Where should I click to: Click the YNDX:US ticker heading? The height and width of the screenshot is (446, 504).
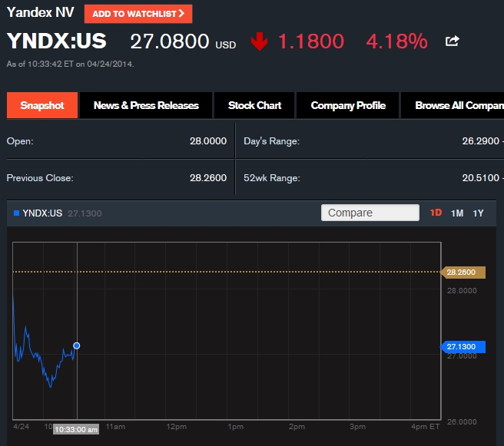click(x=57, y=41)
